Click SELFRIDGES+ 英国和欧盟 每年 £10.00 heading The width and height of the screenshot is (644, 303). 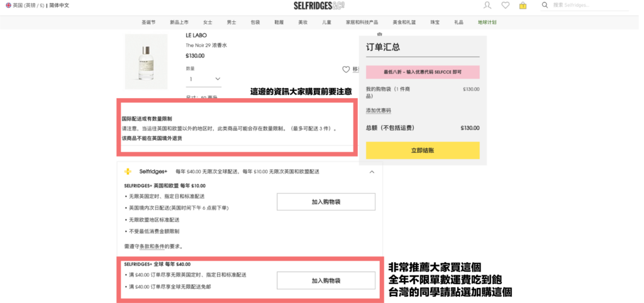[165, 185]
